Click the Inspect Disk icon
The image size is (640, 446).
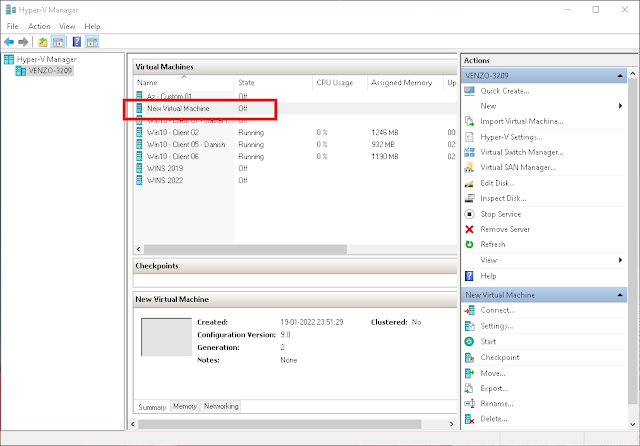click(469, 198)
